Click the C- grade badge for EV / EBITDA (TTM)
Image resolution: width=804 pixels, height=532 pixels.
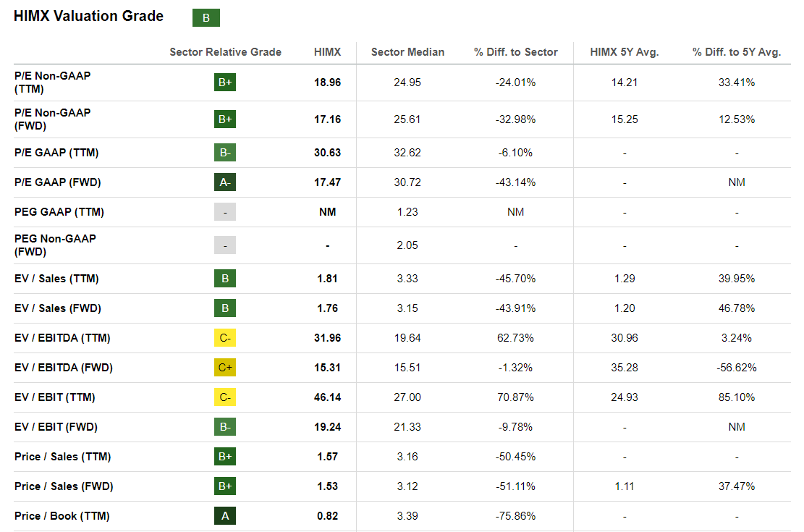225,338
